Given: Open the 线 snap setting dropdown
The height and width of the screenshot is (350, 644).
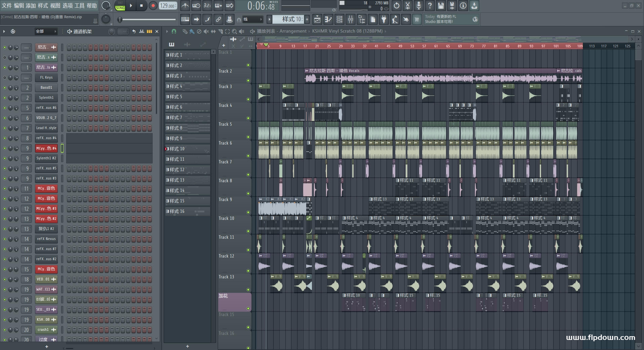Looking at the screenshot, I should (x=252, y=20).
